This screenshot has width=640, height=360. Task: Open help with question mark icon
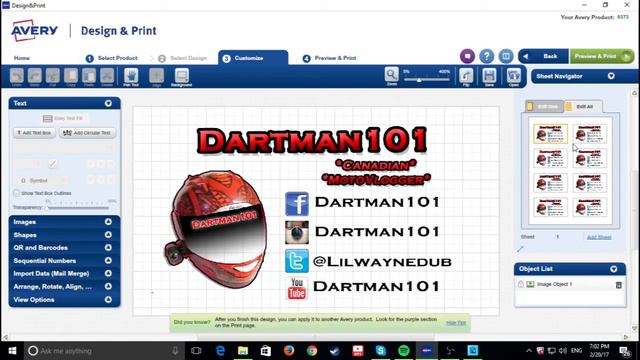(487, 56)
